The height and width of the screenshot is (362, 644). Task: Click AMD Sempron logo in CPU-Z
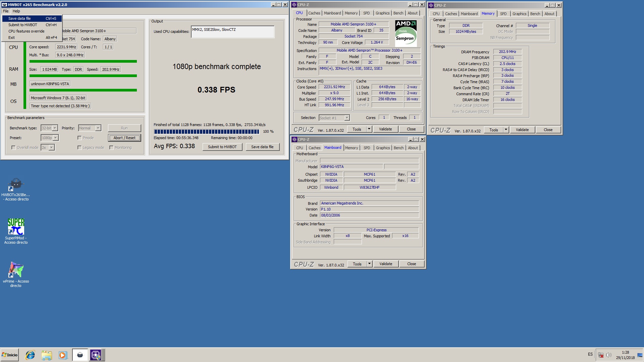coord(406,33)
